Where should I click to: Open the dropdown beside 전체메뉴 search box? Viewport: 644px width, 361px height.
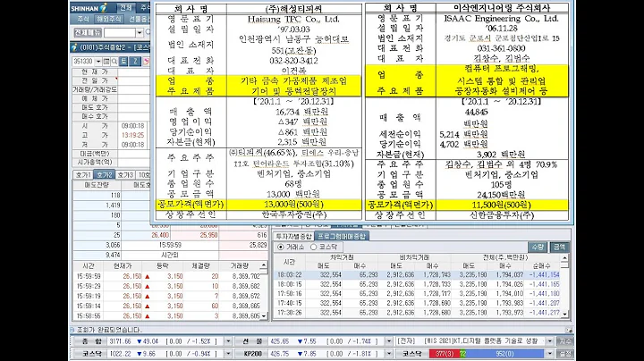140,32
